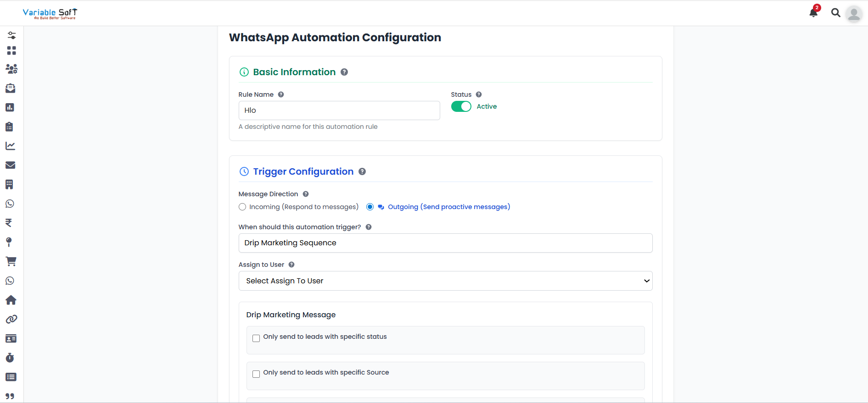Click the home icon in sidebar
Viewport: 868px width, 403px height.
[x=11, y=300]
